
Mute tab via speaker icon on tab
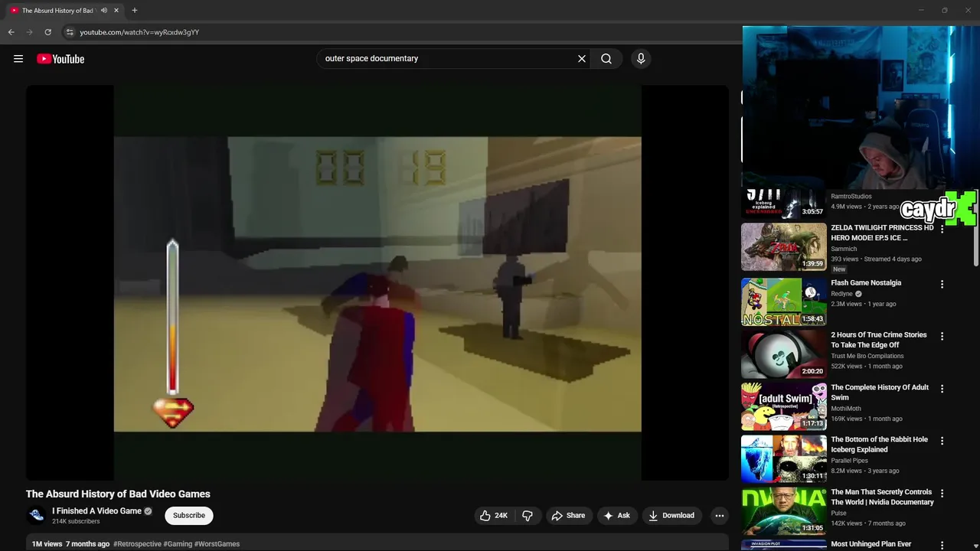coord(104,11)
